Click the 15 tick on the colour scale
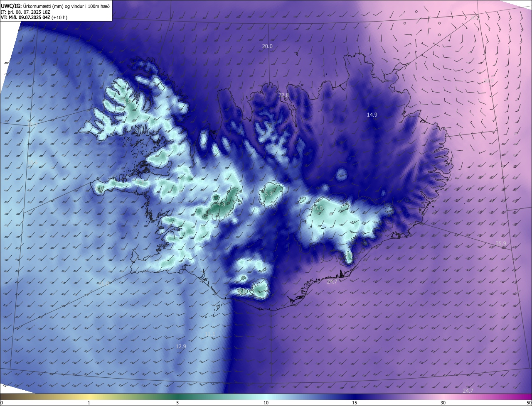 point(355,403)
